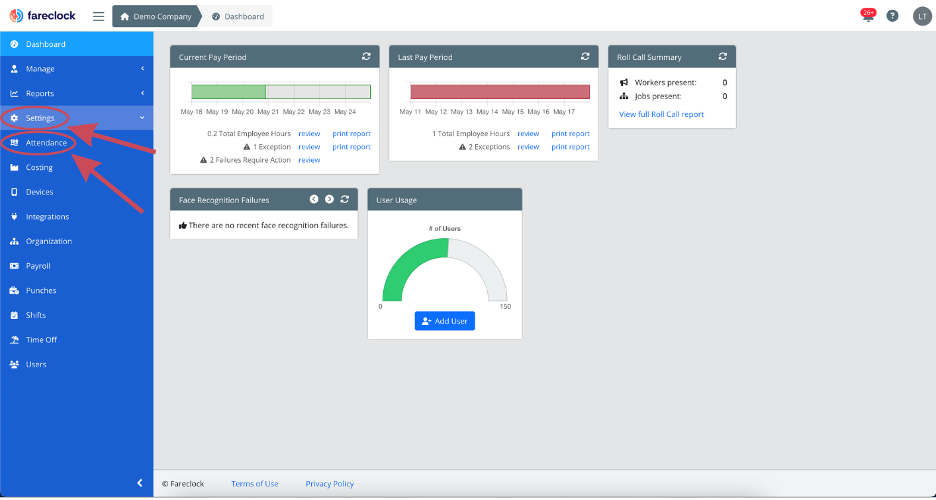Click the home icon in breadcrumb
Image resolution: width=936 pixels, height=500 pixels.
(x=125, y=17)
